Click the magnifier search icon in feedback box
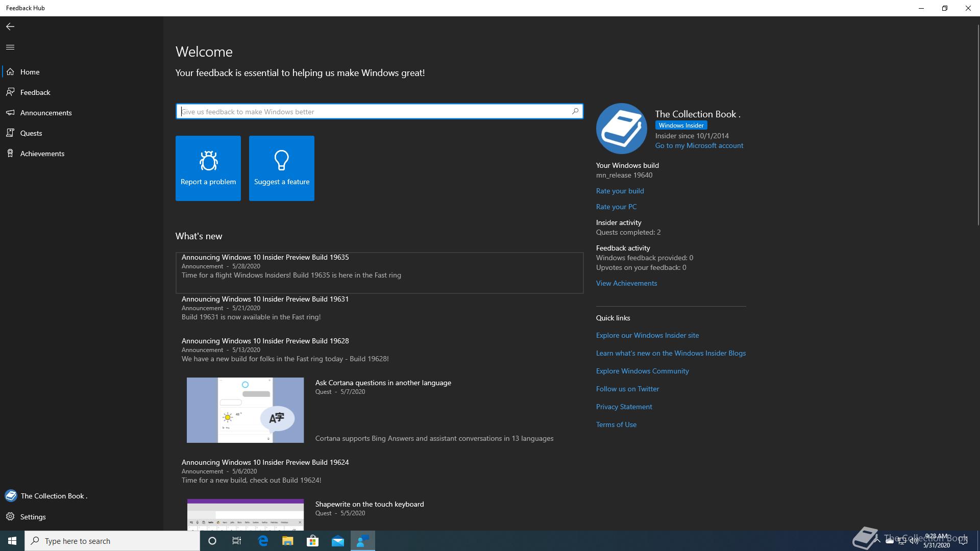This screenshot has height=551, width=980. pyautogui.click(x=575, y=111)
